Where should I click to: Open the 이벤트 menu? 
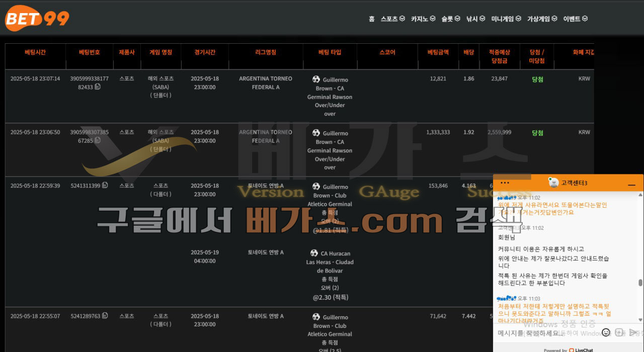click(575, 19)
